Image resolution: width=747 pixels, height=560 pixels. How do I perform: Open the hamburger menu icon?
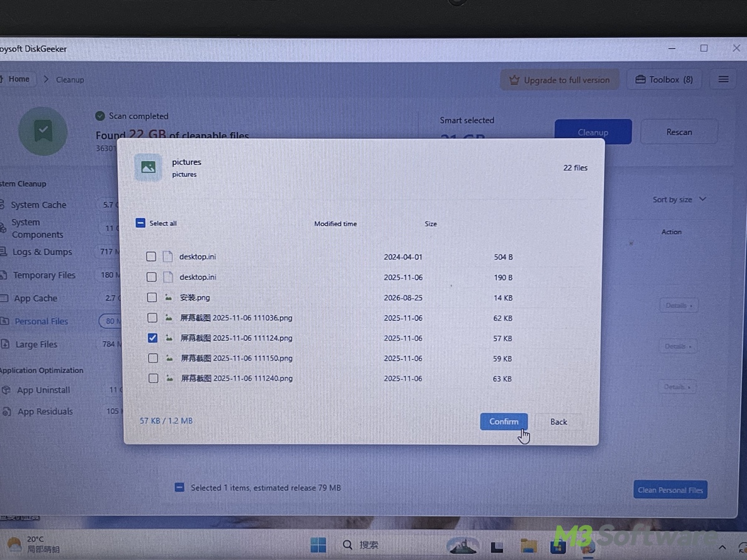tap(723, 79)
